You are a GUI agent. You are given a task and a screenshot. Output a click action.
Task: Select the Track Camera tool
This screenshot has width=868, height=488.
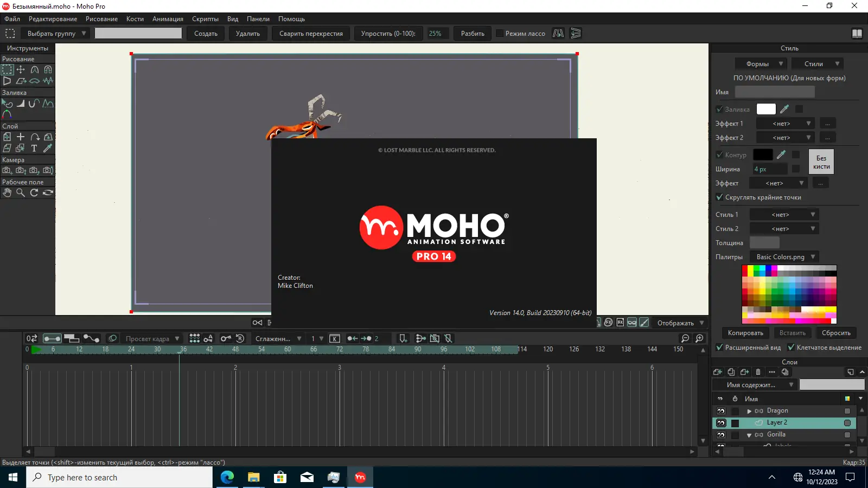point(7,170)
